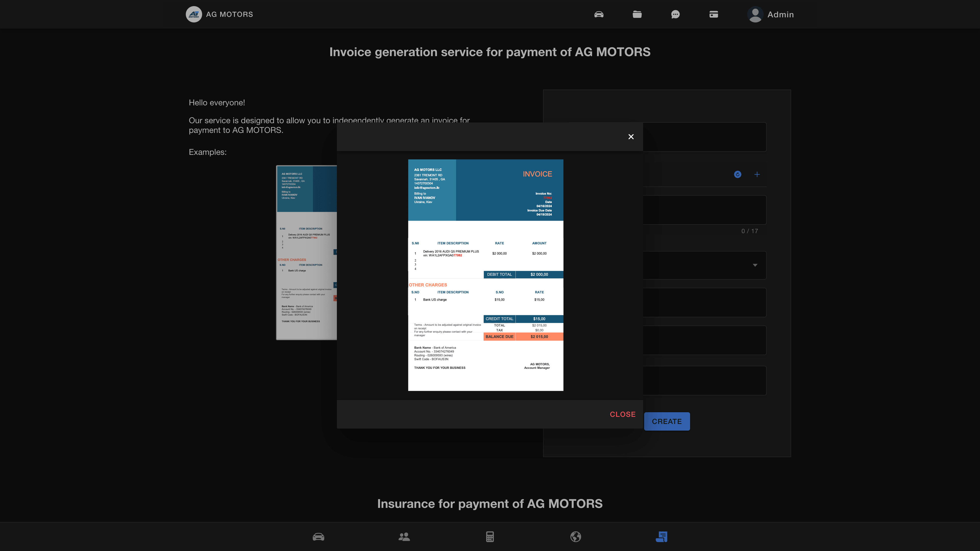Click the 'Bank US charge' row text
The width and height of the screenshot is (980, 551).
(435, 300)
